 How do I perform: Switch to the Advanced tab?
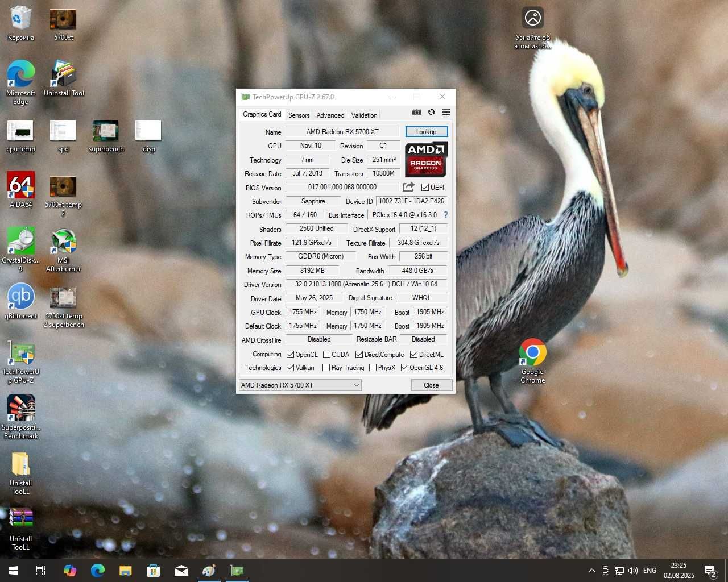[330, 115]
